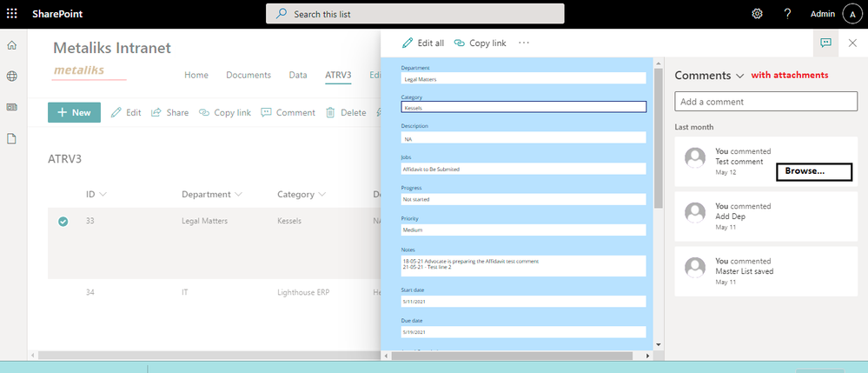
Task: Open the page file icon in left rail
Action: point(11,138)
